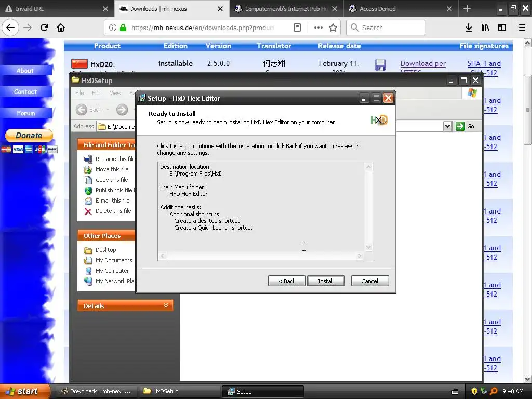Viewport: 532px width, 399px height.
Task: Click Firefox forward arrow button
Action: (x=28, y=28)
